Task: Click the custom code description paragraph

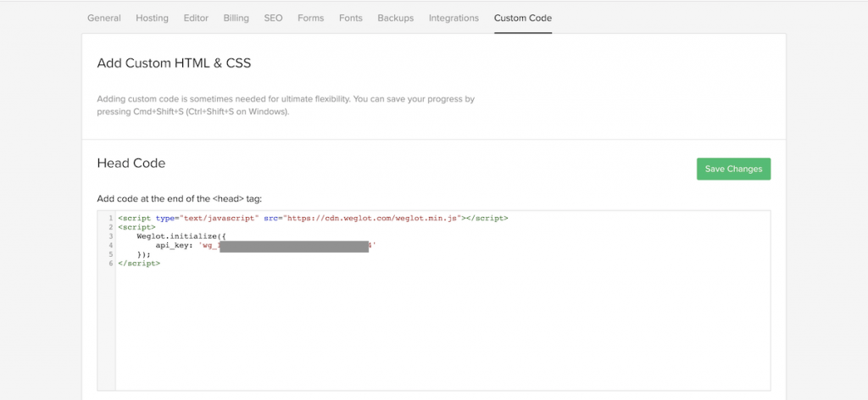Action: [286, 105]
